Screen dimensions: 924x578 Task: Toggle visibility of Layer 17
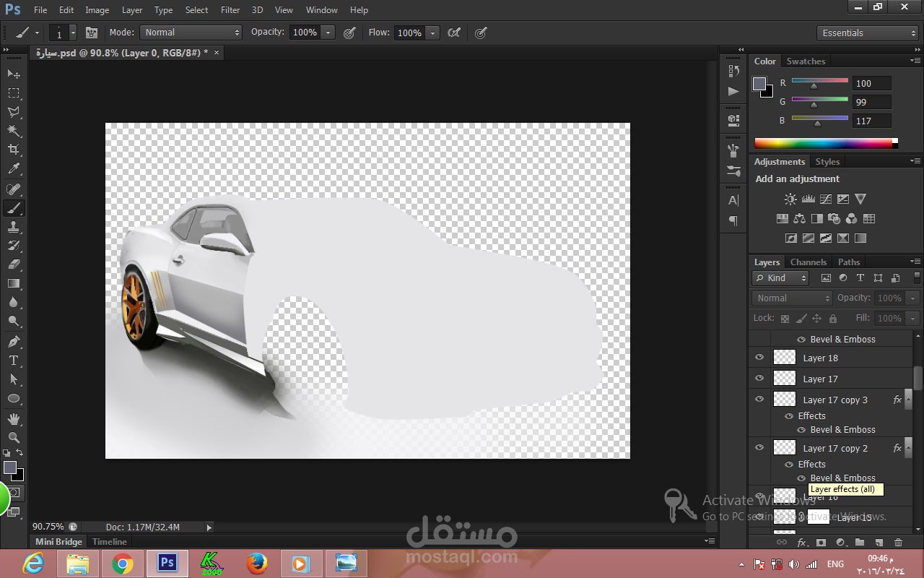click(759, 379)
